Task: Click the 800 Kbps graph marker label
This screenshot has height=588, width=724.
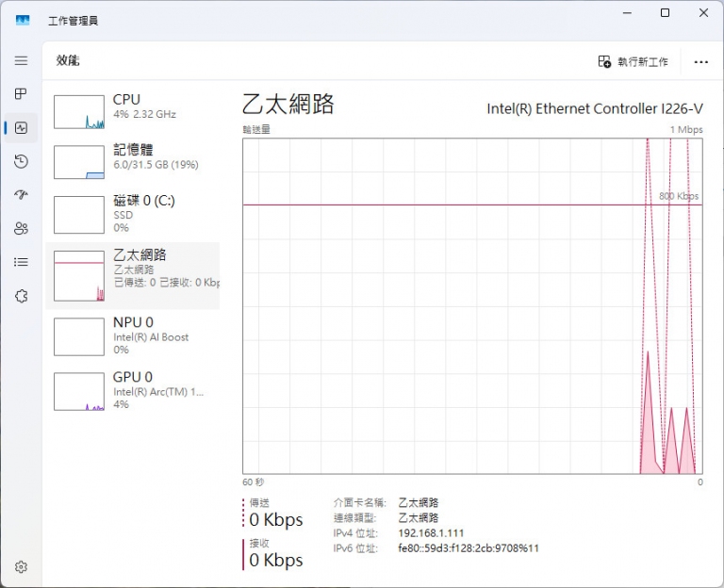Action: (x=679, y=196)
